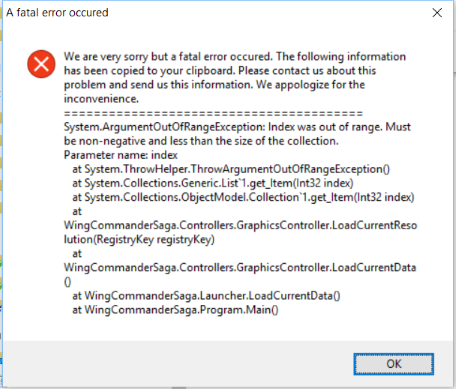Click the 'be non-negative and less than' line

[x=201, y=141]
